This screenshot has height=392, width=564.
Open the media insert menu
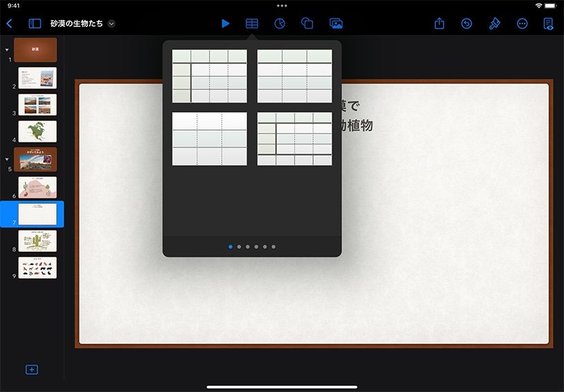336,24
